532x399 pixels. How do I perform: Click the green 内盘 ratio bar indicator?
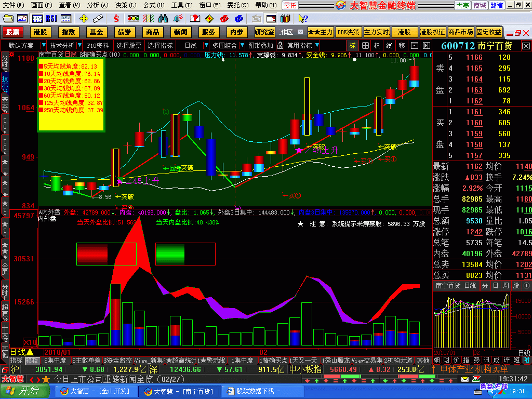pos(185,254)
